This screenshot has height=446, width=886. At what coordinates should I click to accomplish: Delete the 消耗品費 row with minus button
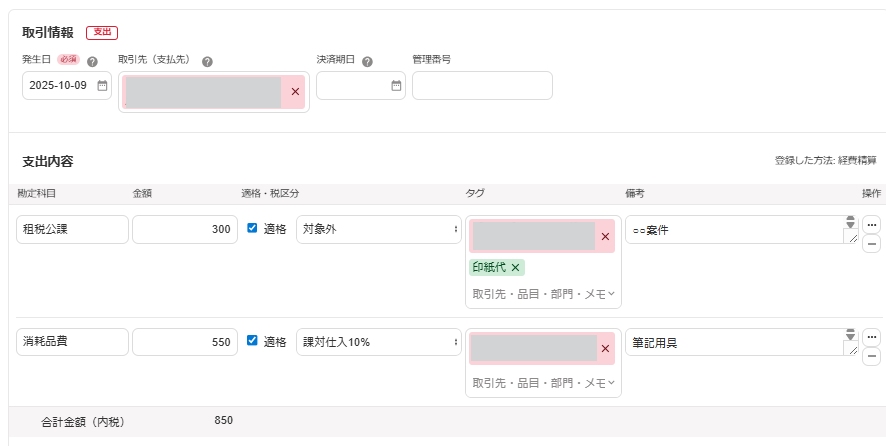[871, 357]
